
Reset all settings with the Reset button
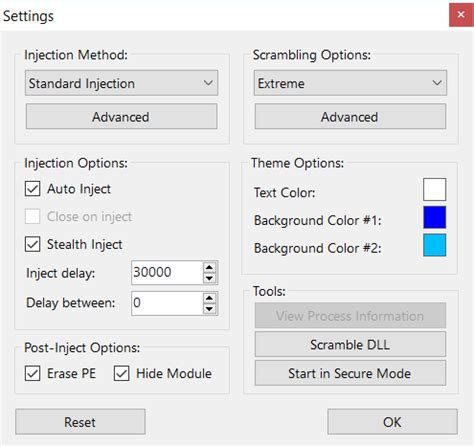80,422
